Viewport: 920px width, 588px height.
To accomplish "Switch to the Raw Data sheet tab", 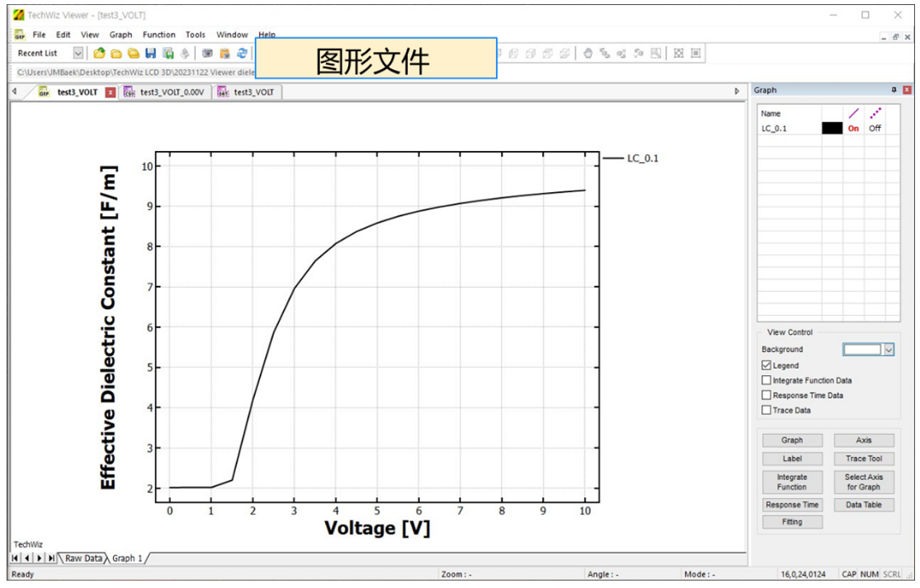I will (x=83, y=558).
